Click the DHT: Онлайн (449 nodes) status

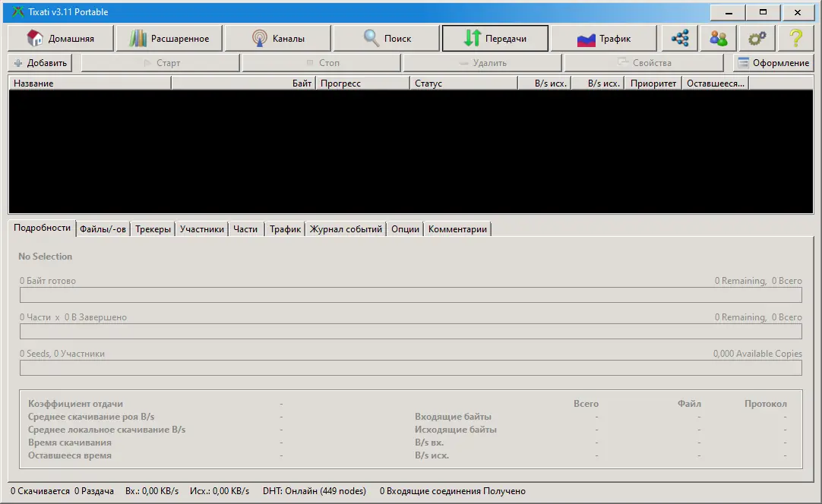(314, 491)
